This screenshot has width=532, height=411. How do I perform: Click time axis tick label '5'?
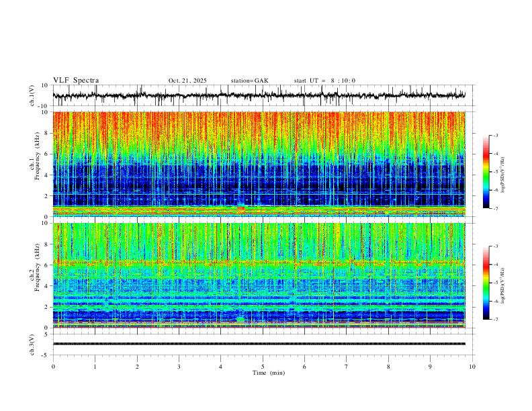click(x=263, y=367)
